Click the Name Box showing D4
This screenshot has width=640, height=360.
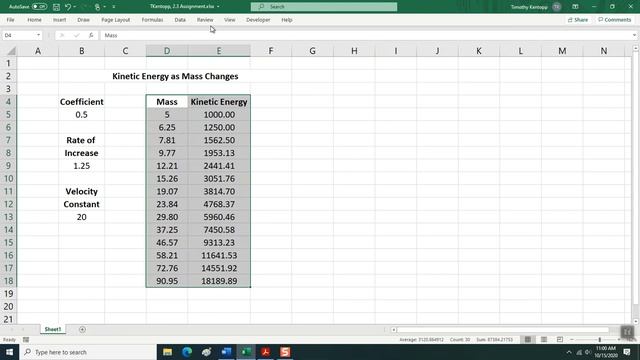coord(18,35)
